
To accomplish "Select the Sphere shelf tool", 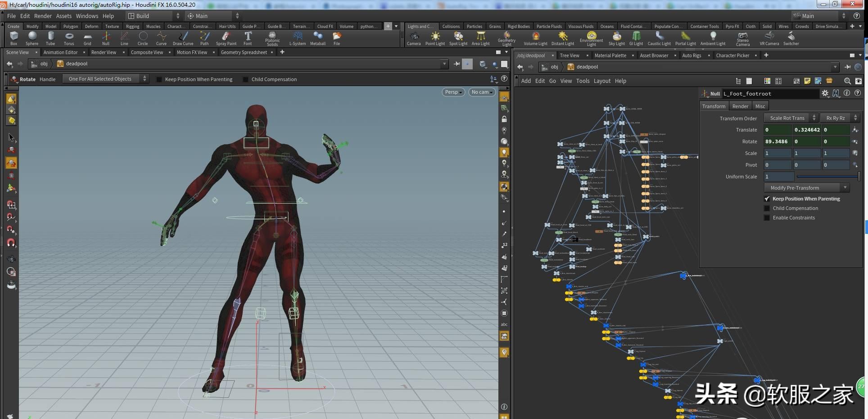I will tap(32, 38).
